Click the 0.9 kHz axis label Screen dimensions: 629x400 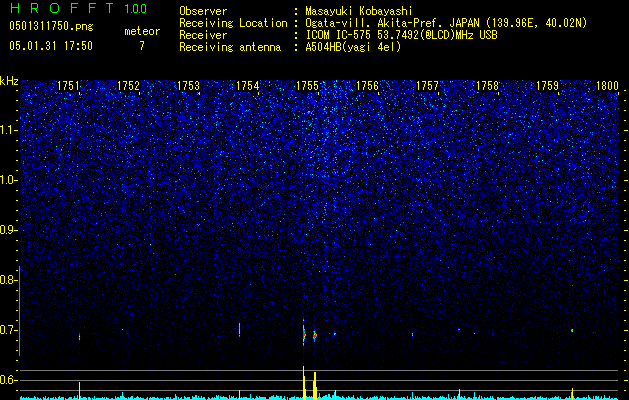tap(8, 230)
